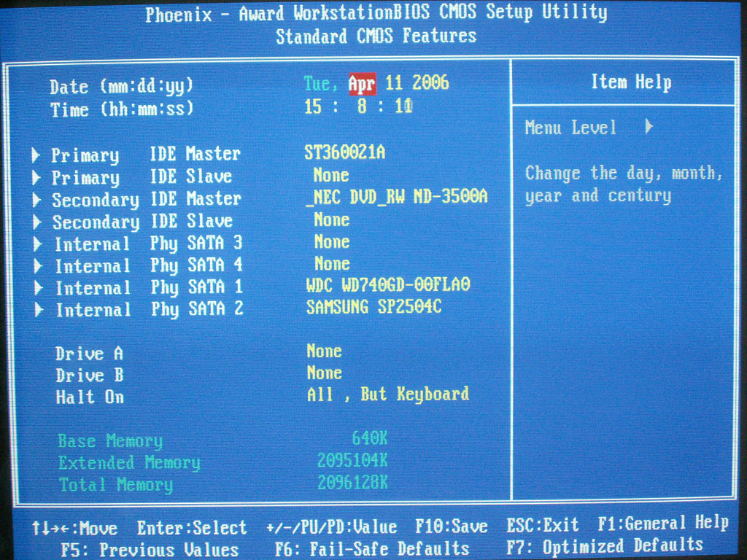Click arrow beside Internal Phy SATA 1
The width and height of the screenshot is (747, 560).
(x=39, y=287)
